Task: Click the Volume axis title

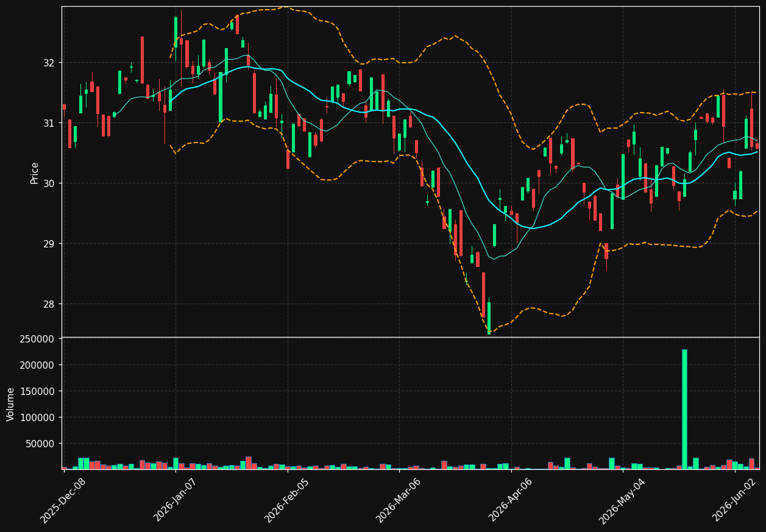Action: click(x=10, y=404)
